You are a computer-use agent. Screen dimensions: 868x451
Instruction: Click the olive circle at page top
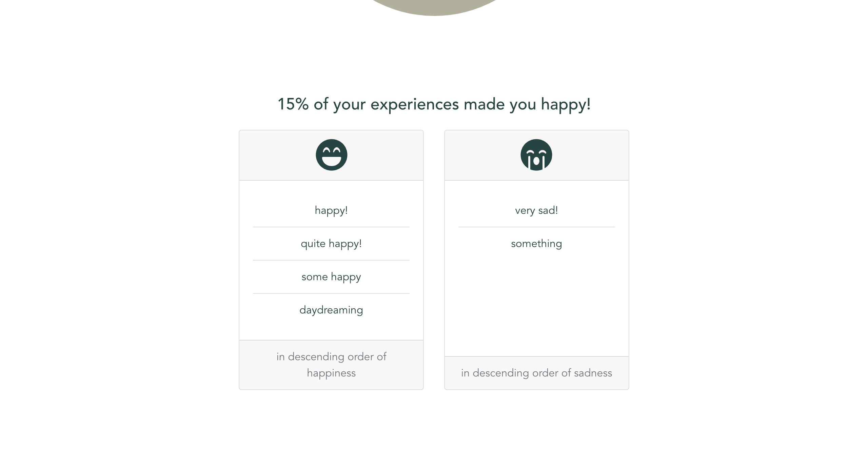(x=434, y=7)
